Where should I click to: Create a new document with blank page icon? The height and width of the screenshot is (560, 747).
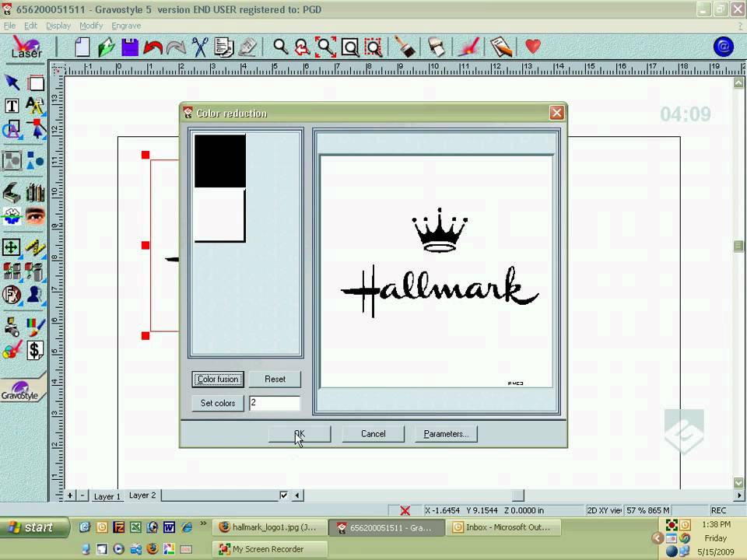point(82,47)
